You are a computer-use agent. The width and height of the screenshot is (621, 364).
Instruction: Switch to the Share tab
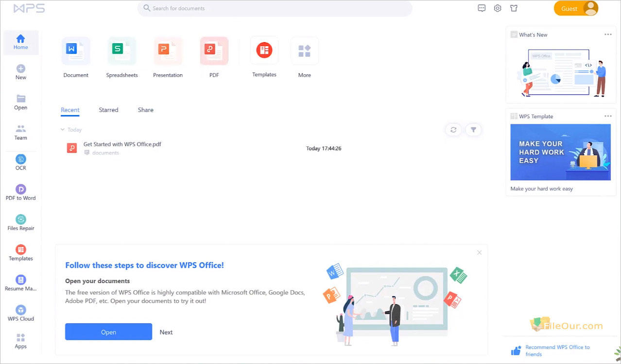145,110
